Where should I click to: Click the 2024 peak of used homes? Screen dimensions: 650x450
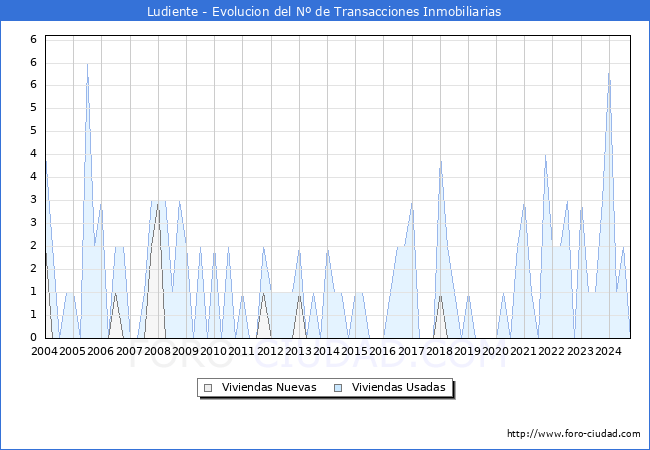pyautogui.click(x=609, y=73)
